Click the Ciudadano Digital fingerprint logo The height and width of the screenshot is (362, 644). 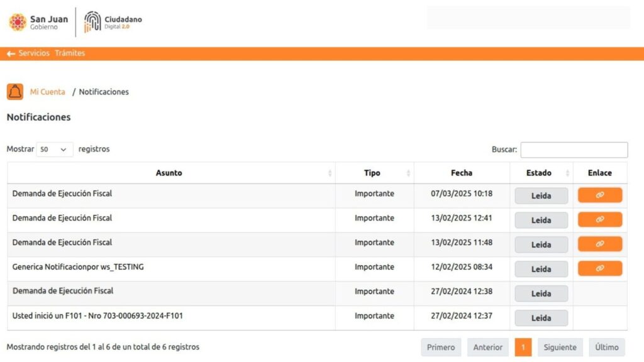click(113, 22)
